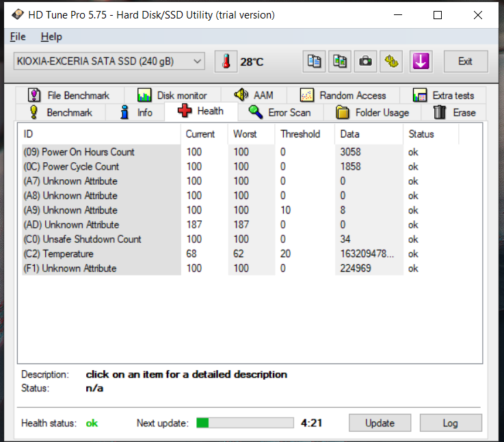Open the Extra tests tab
The height and width of the screenshot is (442, 504).
[443, 96]
